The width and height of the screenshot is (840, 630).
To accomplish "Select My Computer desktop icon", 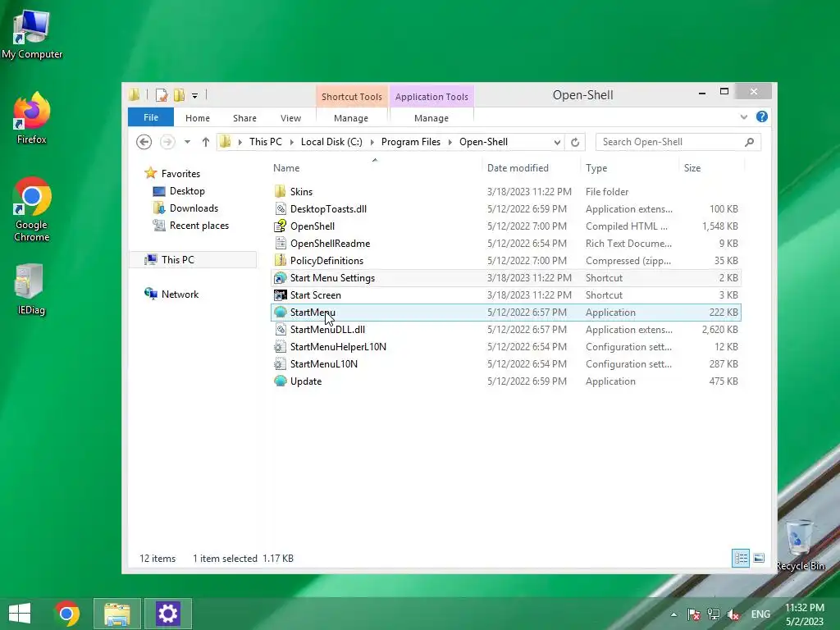I will [32, 34].
